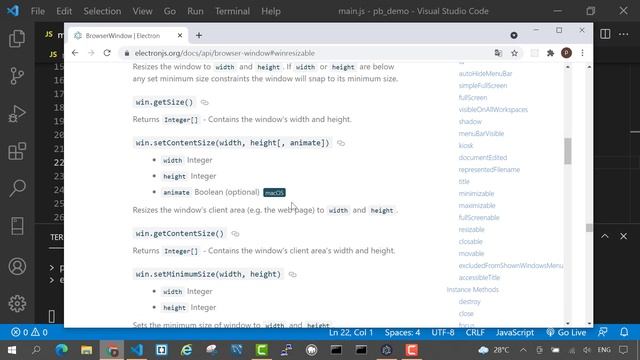Open the Extensions view in VS Code
640x360 pixels.
click(x=17, y=151)
